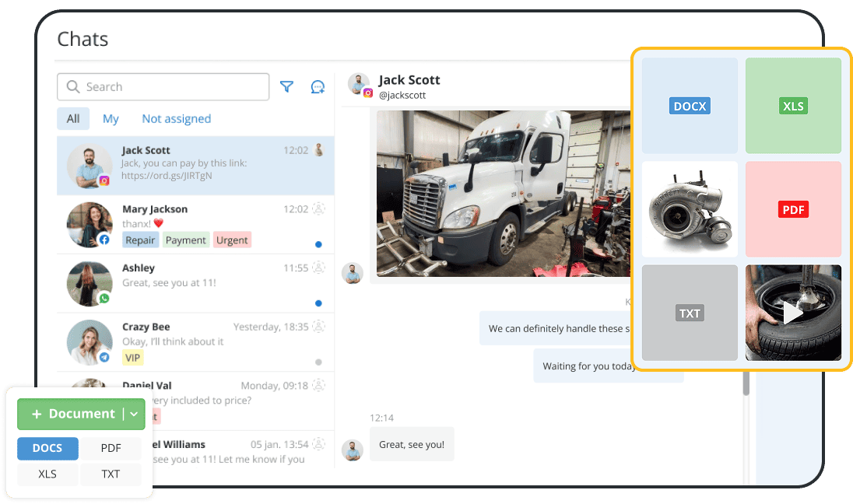Select TXT from the document type dropdown

pyautogui.click(x=111, y=474)
